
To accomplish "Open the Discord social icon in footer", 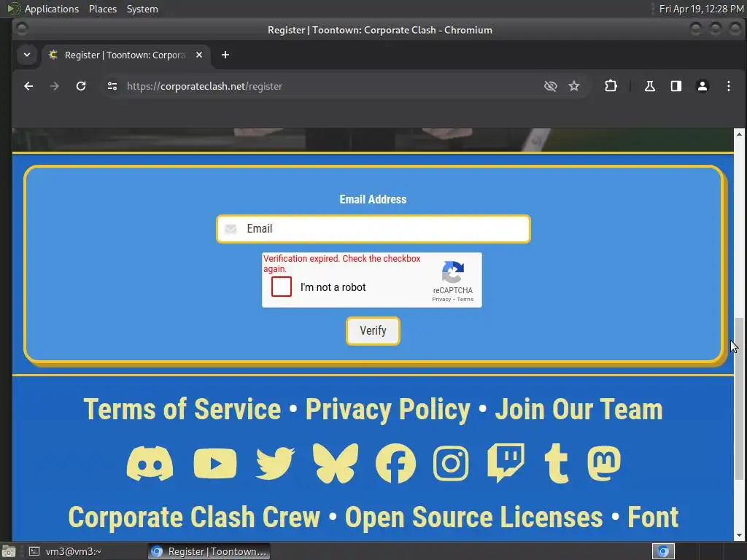I will 150,463.
